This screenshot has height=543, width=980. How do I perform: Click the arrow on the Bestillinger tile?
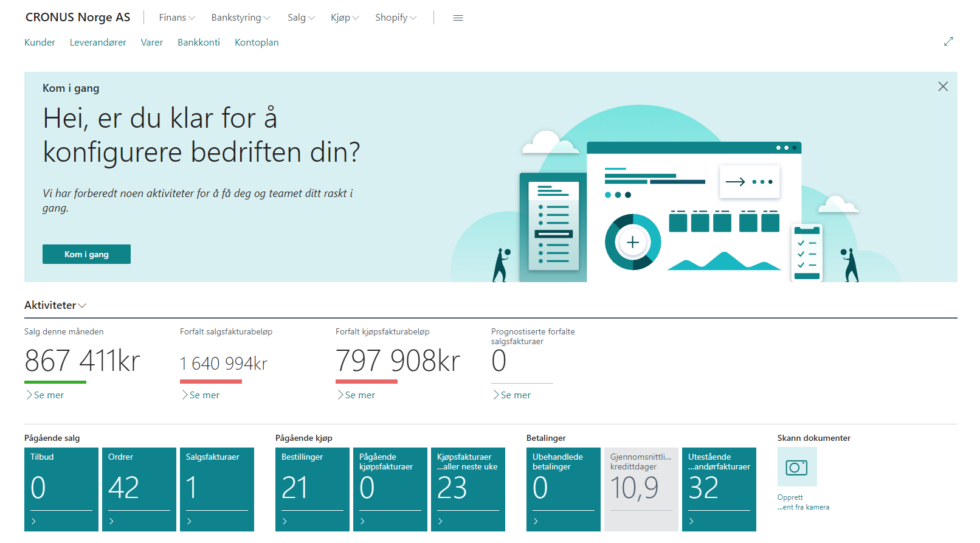coord(285,521)
